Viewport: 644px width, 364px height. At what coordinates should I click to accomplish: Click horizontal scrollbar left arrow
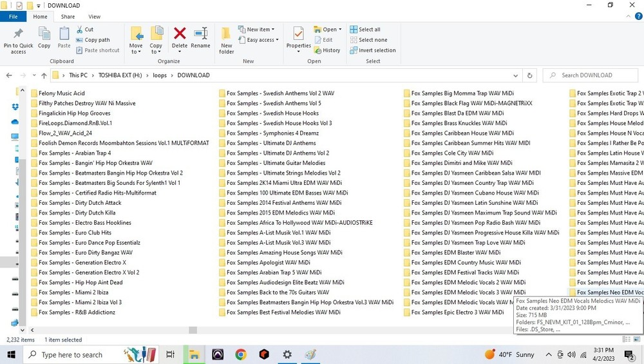[x=32, y=330]
